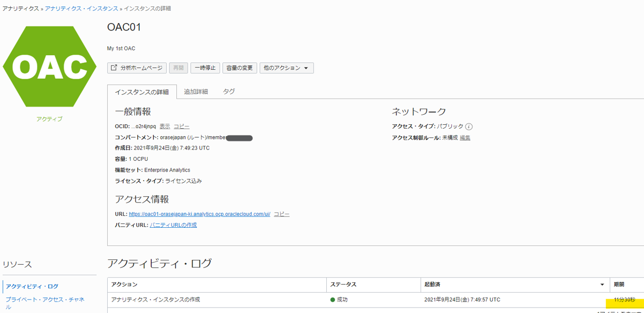
Task: Click the 一時停止 button
Action: coord(205,68)
